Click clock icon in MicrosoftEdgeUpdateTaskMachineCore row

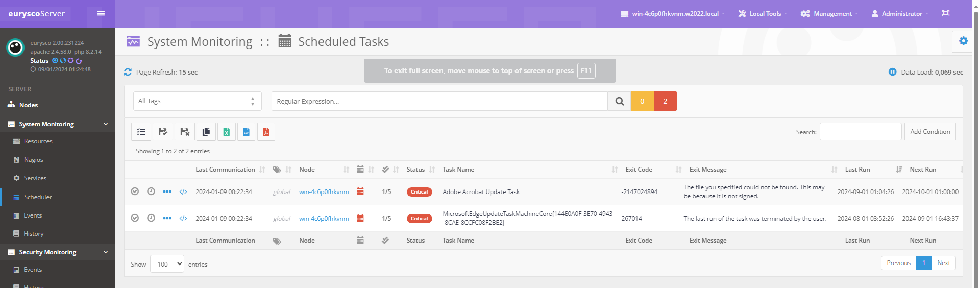coord(151,218)
